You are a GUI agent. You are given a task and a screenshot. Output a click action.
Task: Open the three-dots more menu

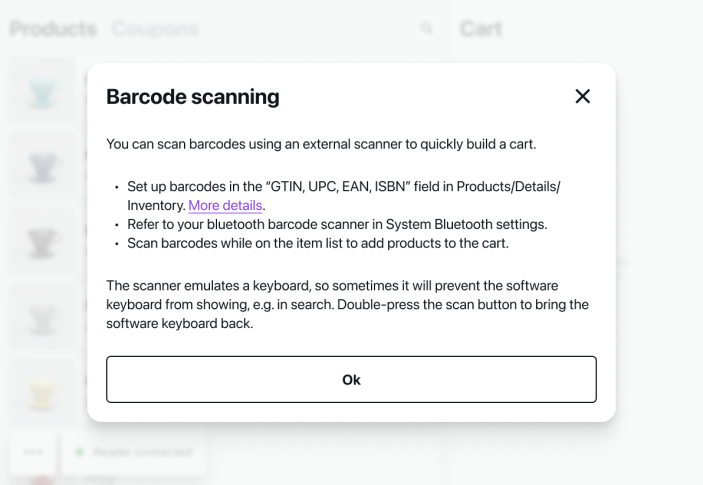tap(33, 452)
